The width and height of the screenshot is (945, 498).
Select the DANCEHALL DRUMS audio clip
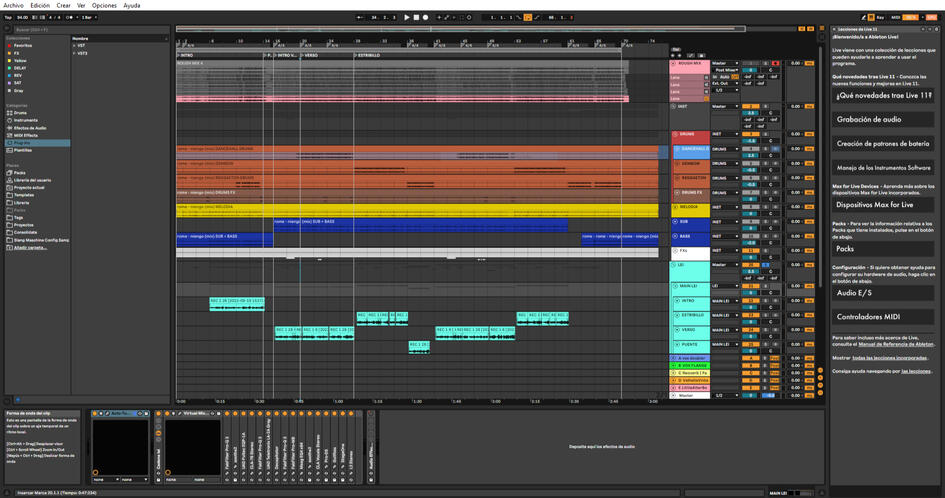[x=417, y=152]
